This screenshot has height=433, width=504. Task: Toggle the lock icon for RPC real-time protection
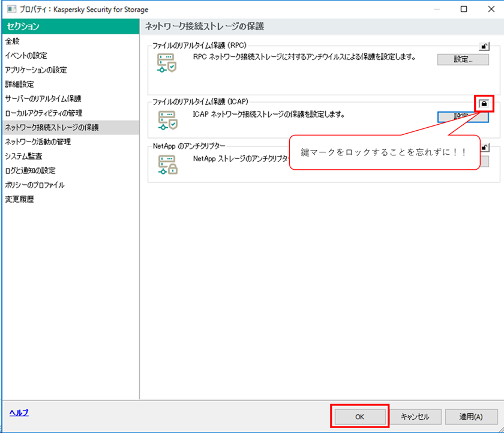[x=484, y=47]
